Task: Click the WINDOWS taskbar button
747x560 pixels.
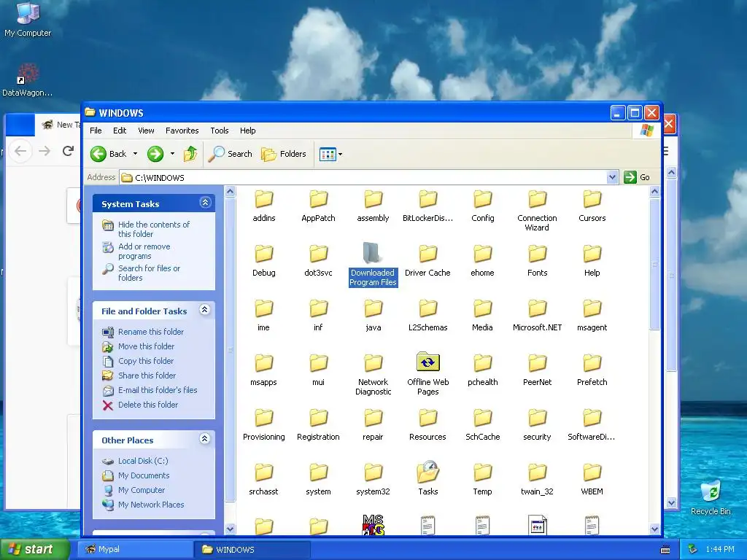Action: coord(252,550)
